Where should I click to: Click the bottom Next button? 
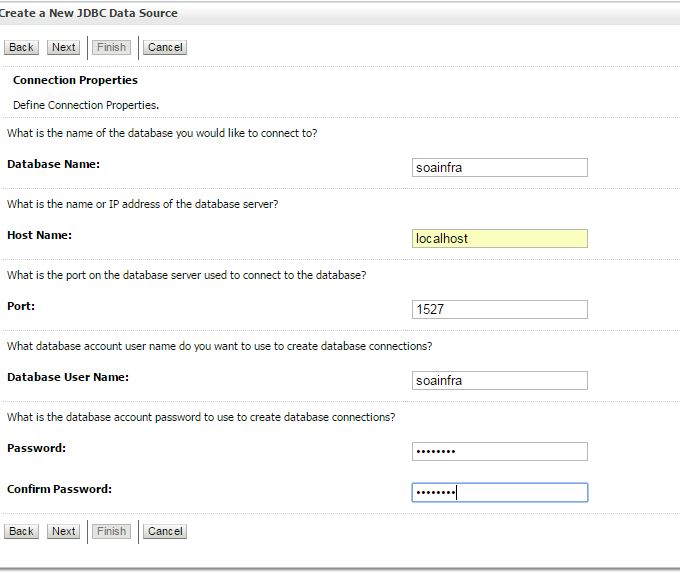point(63,531)
